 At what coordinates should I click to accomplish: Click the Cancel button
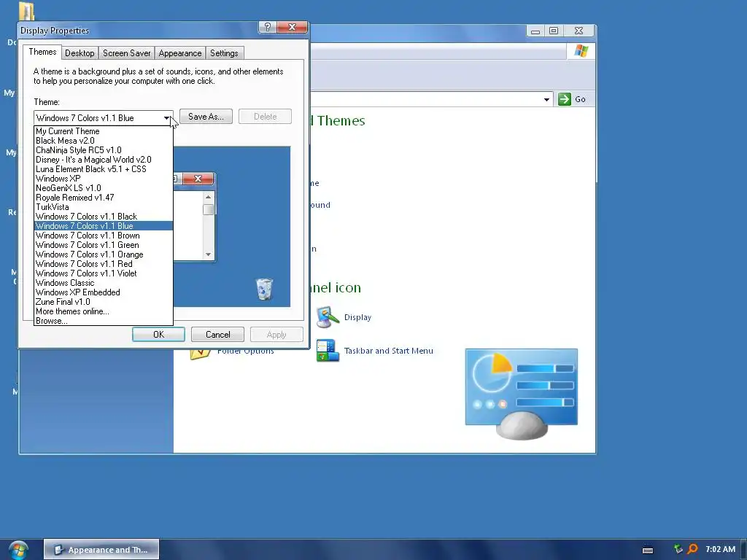[x=217, y=334]
